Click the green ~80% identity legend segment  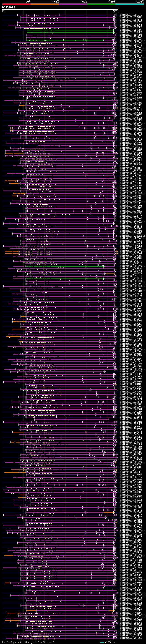(x=101, y=4)
